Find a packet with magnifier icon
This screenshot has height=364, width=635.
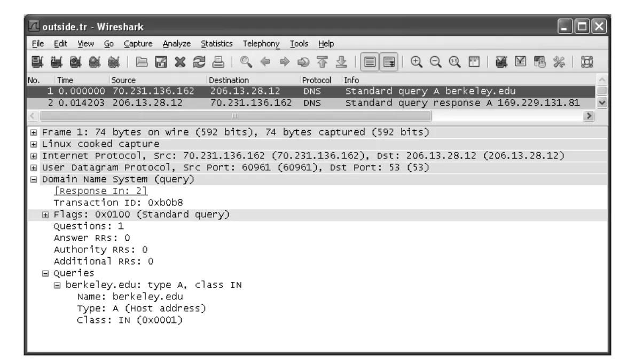[246, 62]
